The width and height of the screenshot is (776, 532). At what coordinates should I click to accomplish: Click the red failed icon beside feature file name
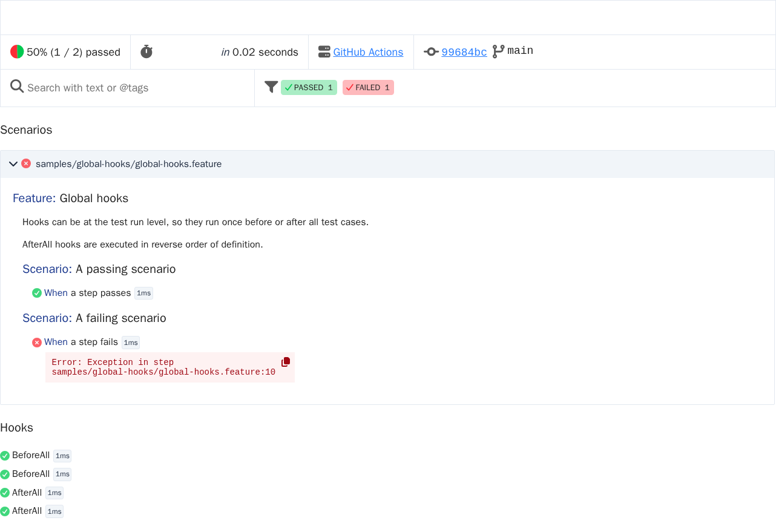point(26,163)
